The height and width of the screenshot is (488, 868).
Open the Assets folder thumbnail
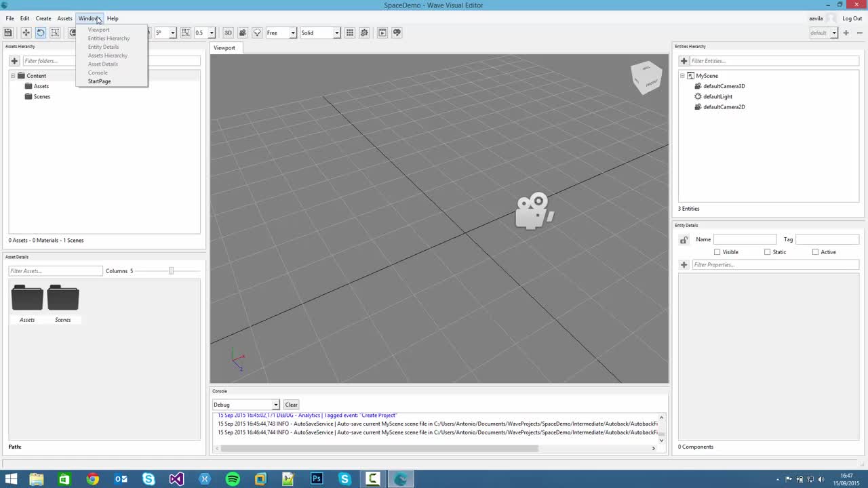[27, 298]
